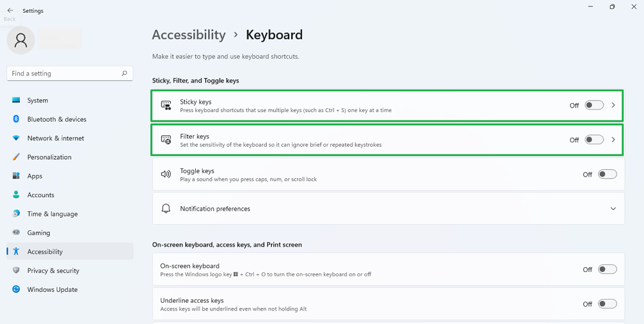Go to Time & language settings
This screenshot has height=324, width=644.
[70, 214]
